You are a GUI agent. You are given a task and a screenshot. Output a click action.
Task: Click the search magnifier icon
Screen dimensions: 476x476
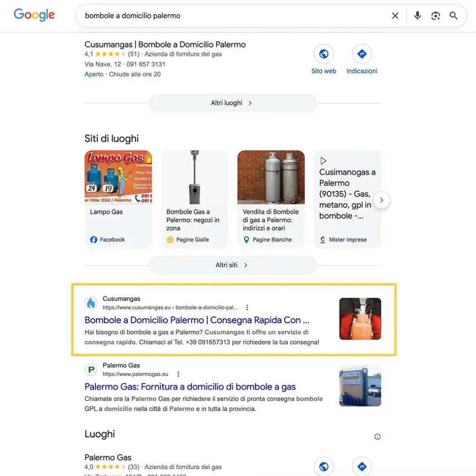(454, 15)
